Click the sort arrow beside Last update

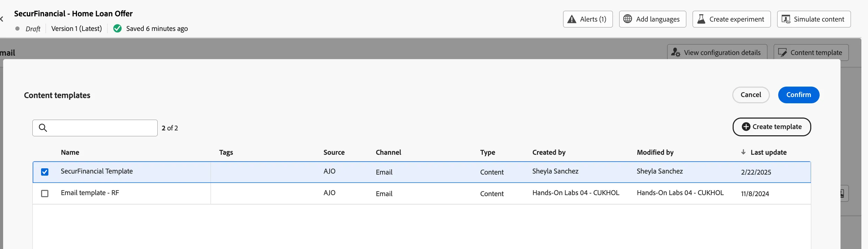pyautogui.click(x=743, y=152)
